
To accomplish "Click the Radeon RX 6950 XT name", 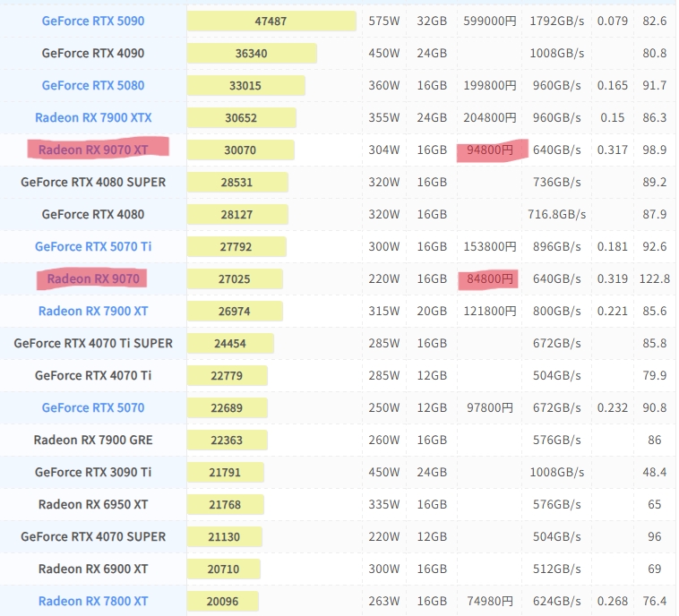I will [x=93, y=504].
